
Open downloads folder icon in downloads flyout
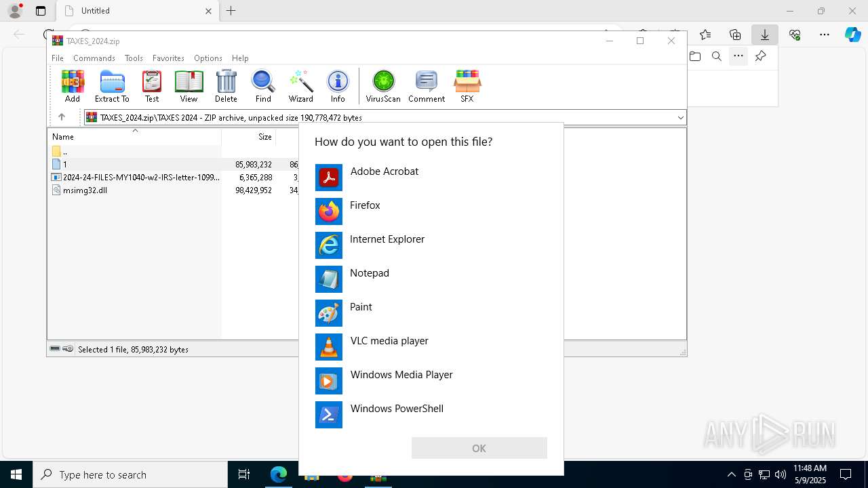click(695, 56)
